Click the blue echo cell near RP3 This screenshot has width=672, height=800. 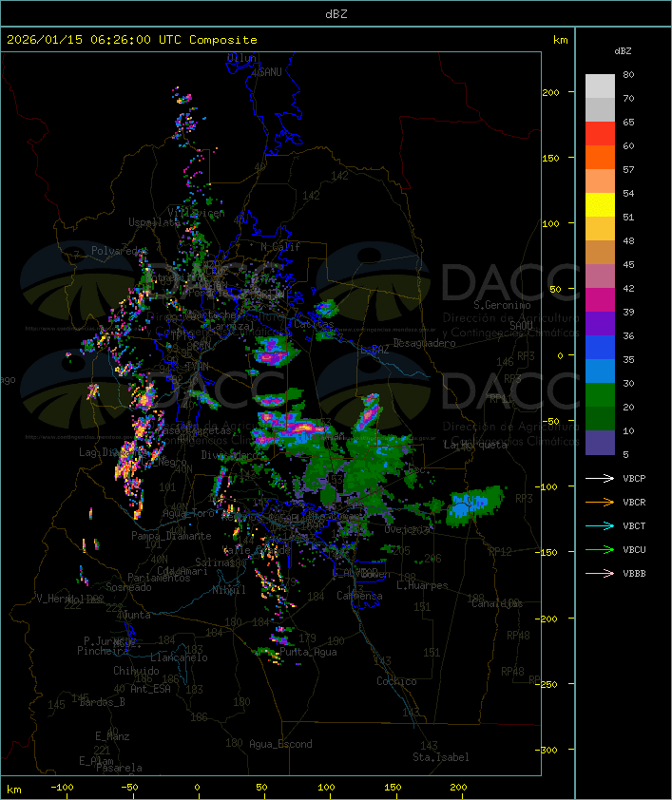(472, 504)
